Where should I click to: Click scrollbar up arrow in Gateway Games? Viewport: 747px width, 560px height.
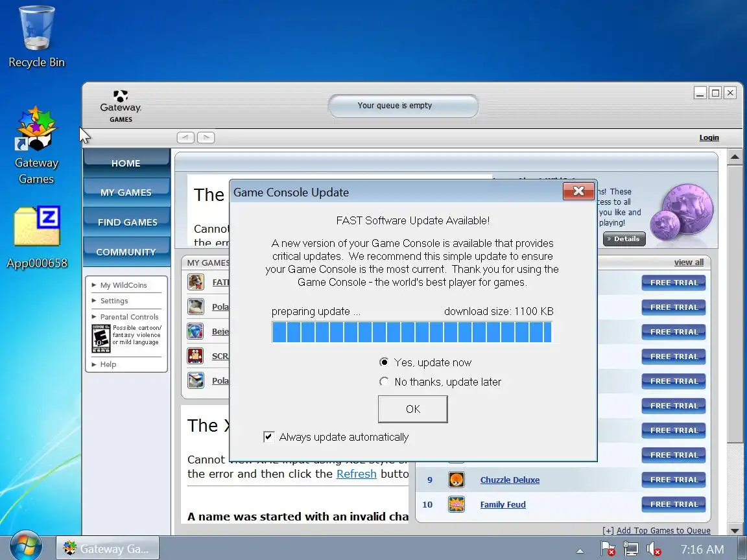point(735,157)
